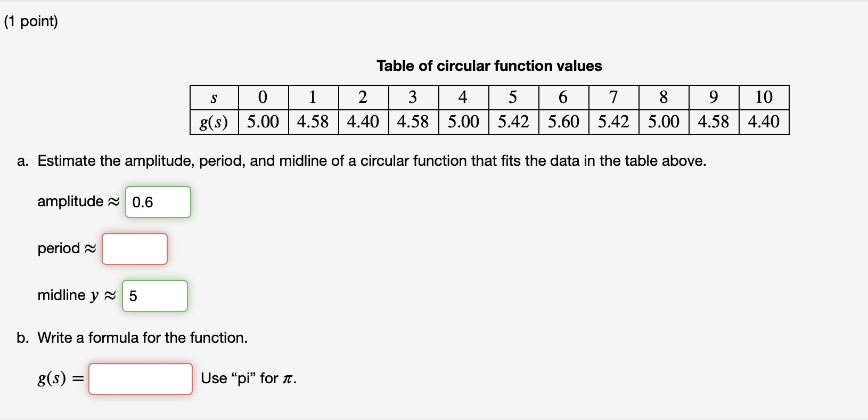Click the title Table of circular function values
Image resolution: width=868 pixels, height=420 pixels.
pyautogui.click(x=488, y=66)
